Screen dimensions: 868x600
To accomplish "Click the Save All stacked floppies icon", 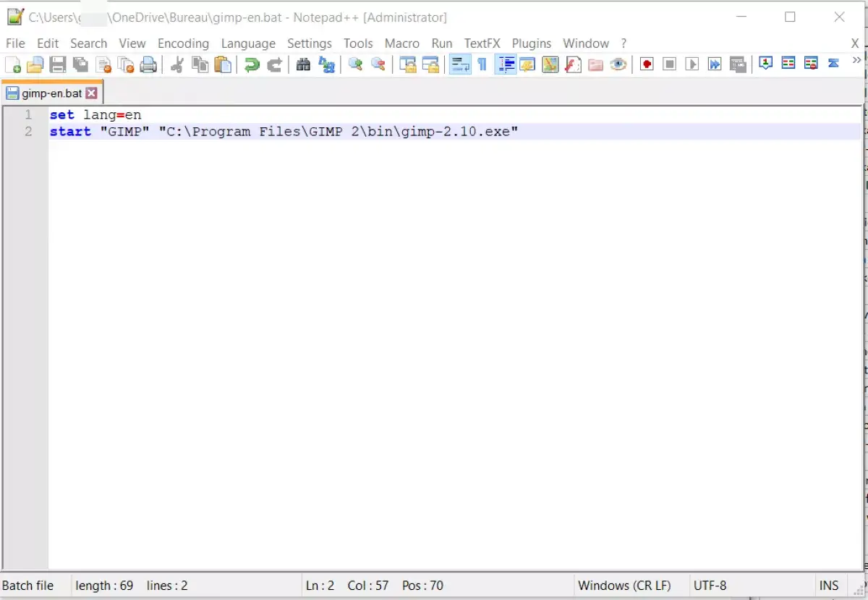I will click(x=80, y=65).
